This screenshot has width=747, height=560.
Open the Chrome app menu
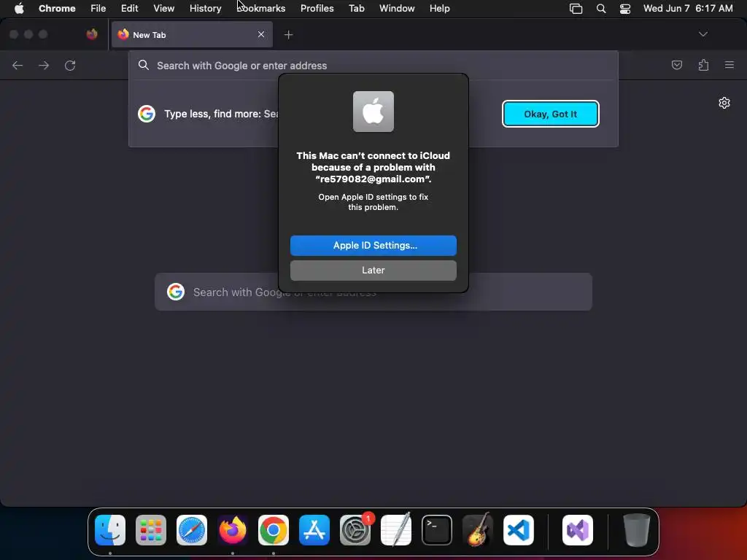point(57,8)
